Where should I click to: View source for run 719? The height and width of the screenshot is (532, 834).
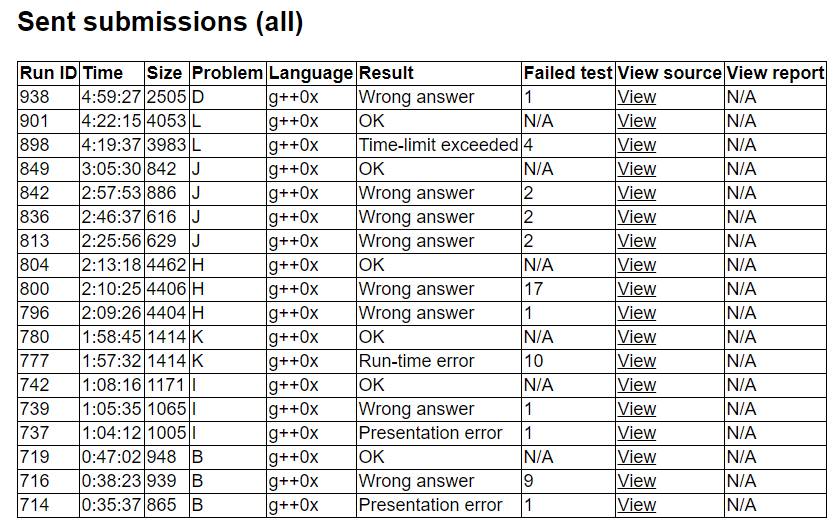coord(637,457)
